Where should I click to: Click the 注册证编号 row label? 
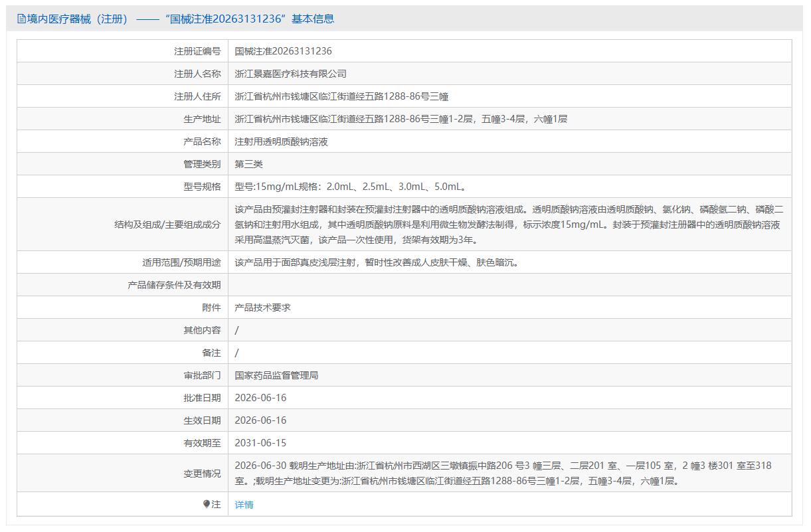[197, 51]
